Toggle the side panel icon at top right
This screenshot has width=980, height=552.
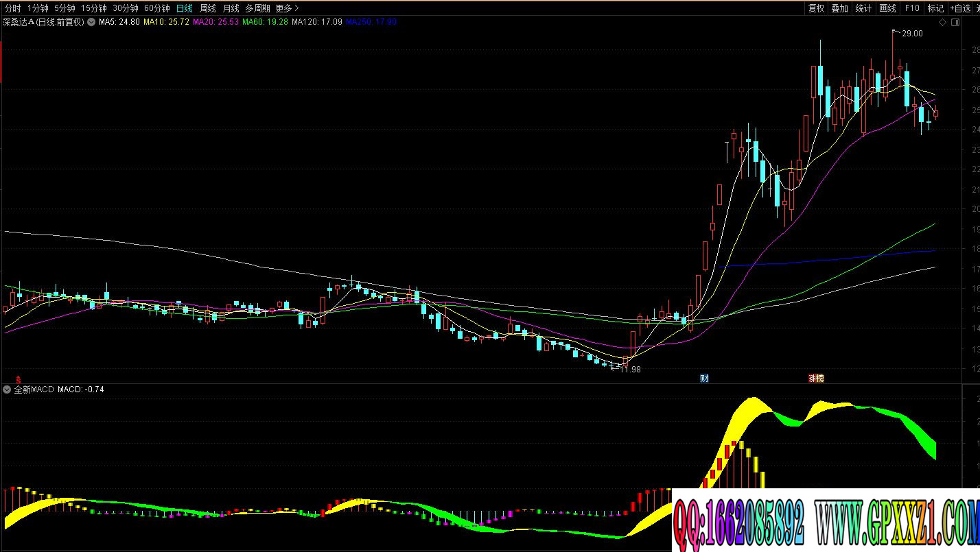click(x=954, y=23)
